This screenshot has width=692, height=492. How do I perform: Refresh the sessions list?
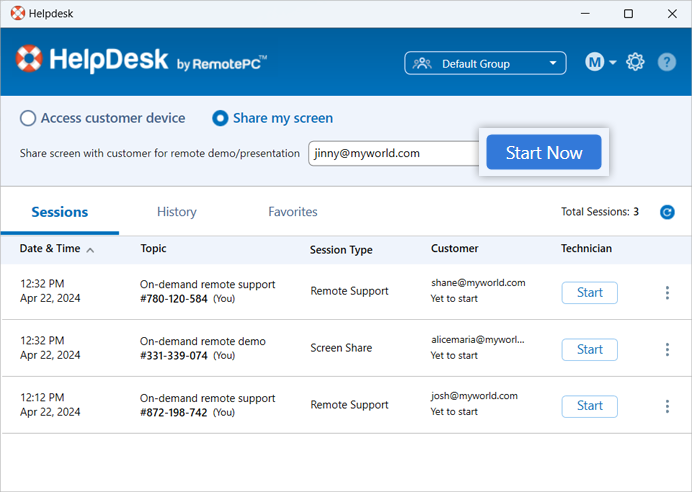pyautogui.click(x=667, y=212)
